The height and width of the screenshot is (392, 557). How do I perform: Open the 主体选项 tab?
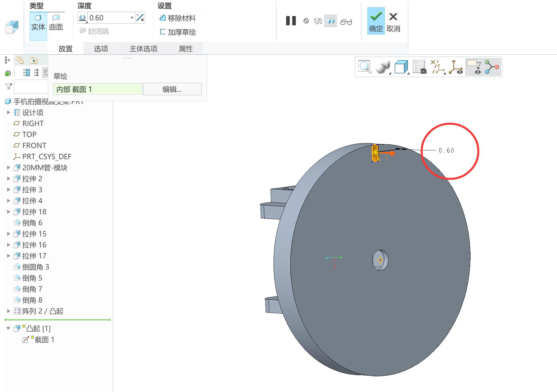(x=143, y=48)
